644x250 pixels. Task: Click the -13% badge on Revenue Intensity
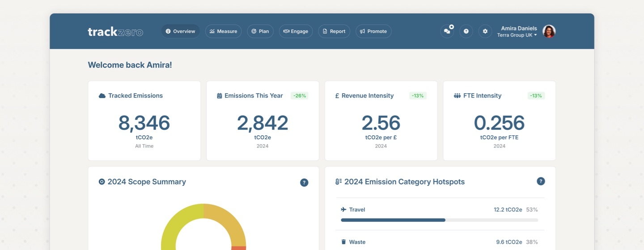point(418,95)
